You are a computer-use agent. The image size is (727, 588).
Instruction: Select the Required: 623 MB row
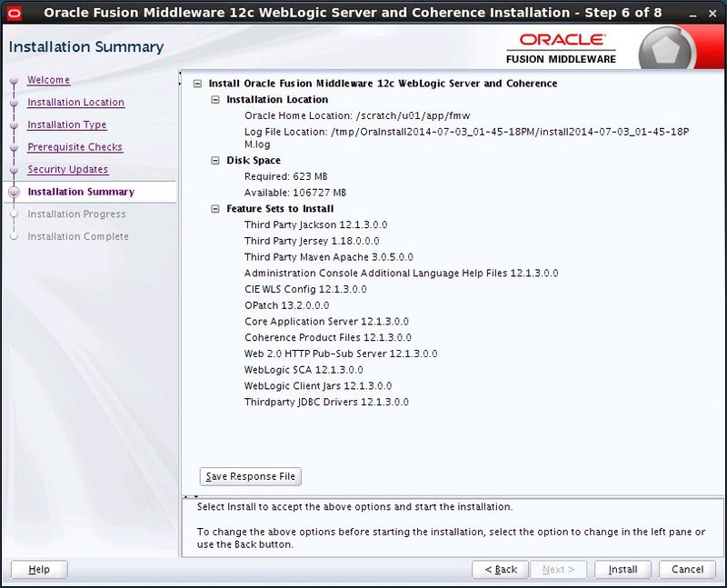tap(286, 176)
